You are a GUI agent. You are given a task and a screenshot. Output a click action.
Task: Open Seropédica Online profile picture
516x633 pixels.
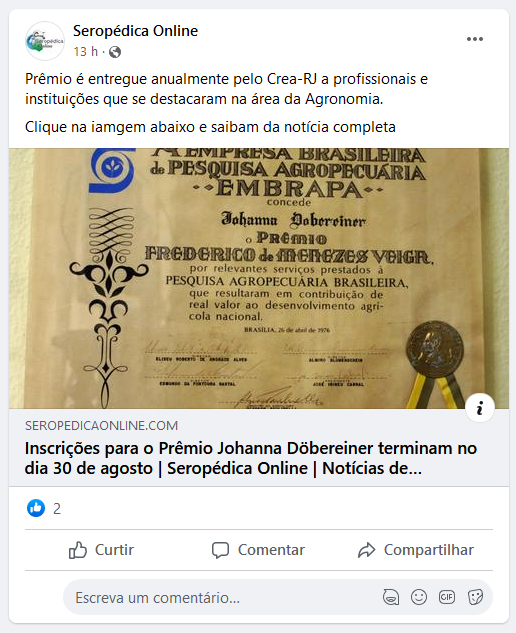coord(45,41)
